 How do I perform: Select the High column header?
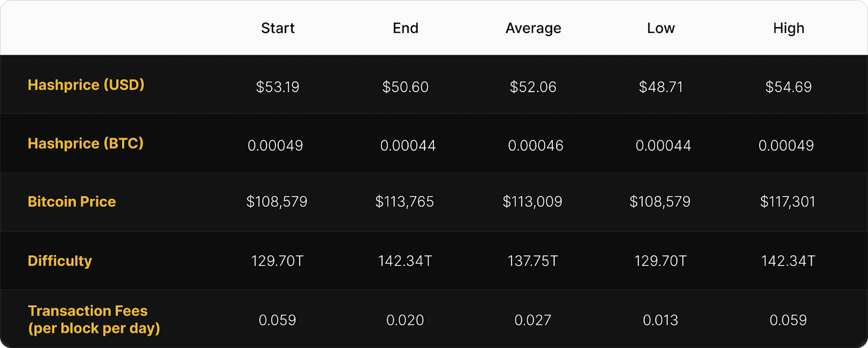point(788,28)
